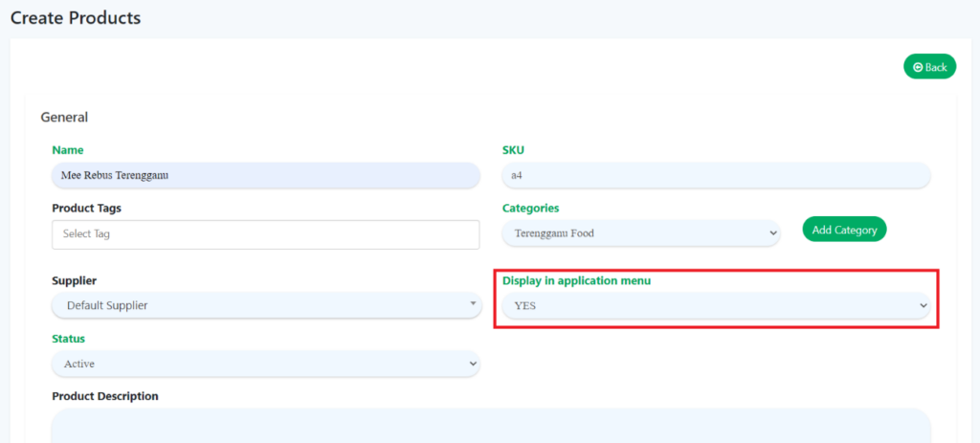Open the Display in application menu dropdown

click(716, 305)
